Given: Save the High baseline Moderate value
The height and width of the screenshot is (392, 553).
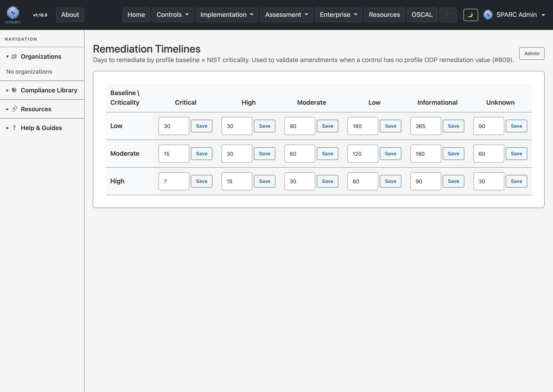Looking at the screenshot, I should pos(328,181).
